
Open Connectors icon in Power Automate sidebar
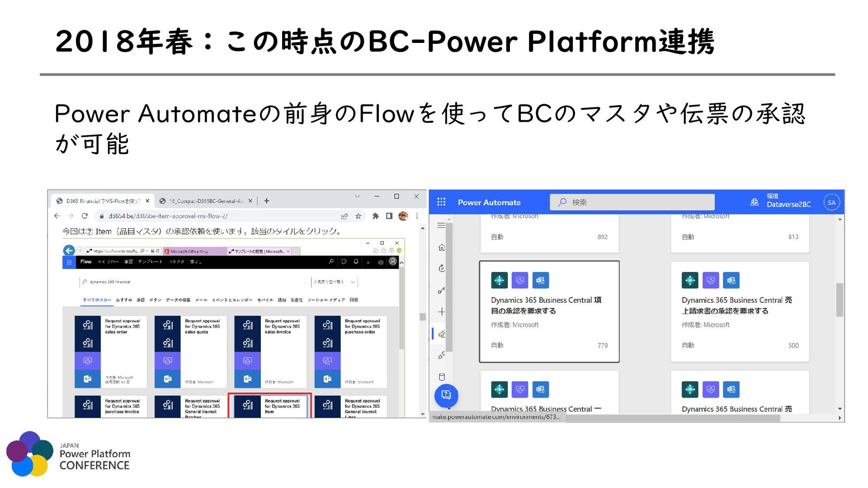[x=442, y=356]
